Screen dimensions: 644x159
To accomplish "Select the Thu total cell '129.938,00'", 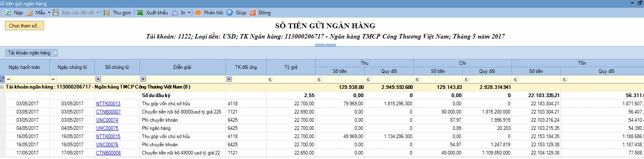I will 340,87.
